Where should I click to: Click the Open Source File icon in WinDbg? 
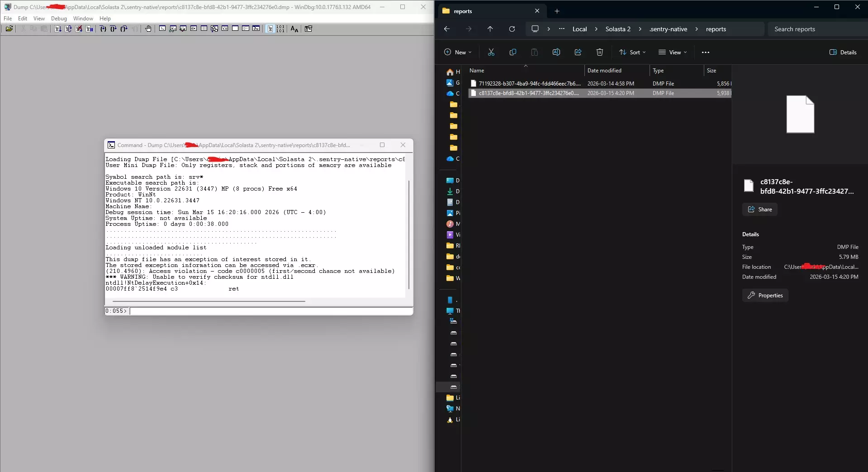pyautogui.click(x=9, y=29)
